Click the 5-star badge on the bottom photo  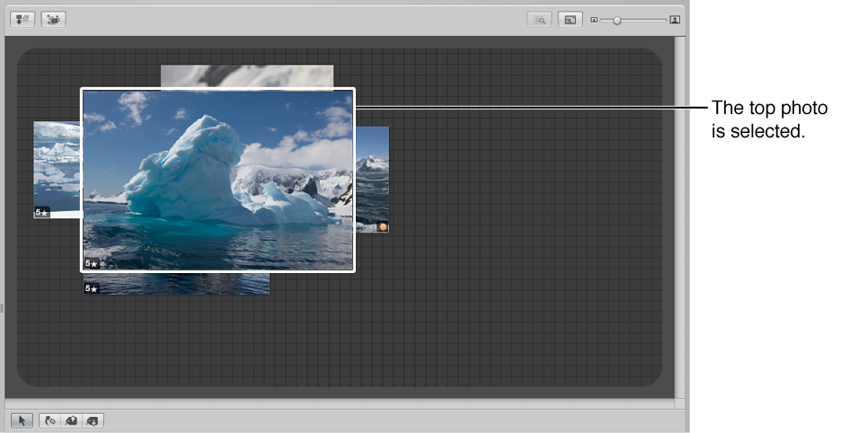(92, 288)
